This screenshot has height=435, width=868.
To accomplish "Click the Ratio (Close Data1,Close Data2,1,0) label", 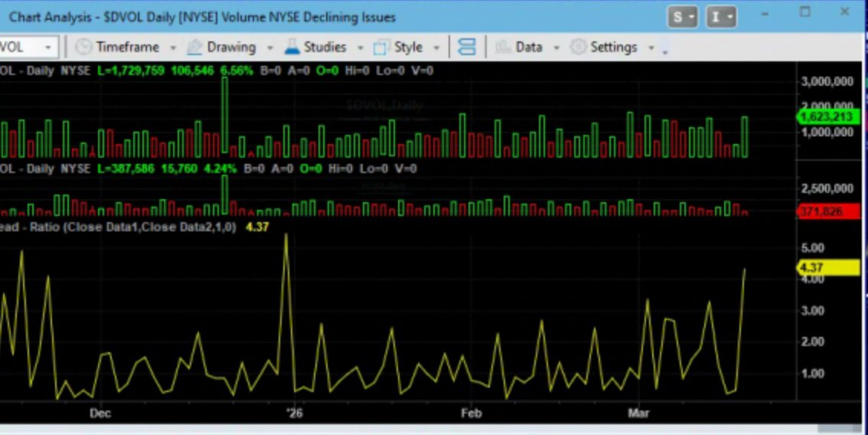I will (133, 227).
